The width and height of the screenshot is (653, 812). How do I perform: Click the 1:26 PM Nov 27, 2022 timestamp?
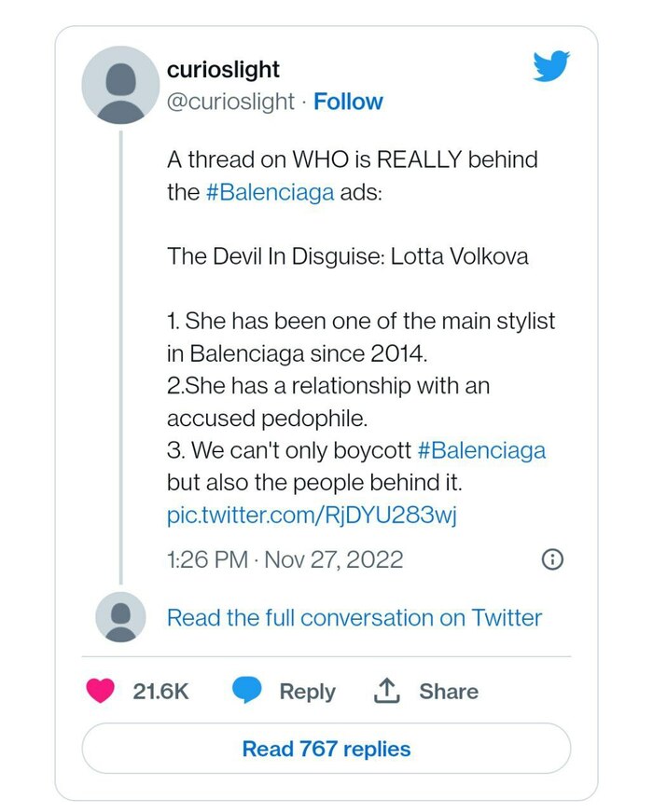285,559
